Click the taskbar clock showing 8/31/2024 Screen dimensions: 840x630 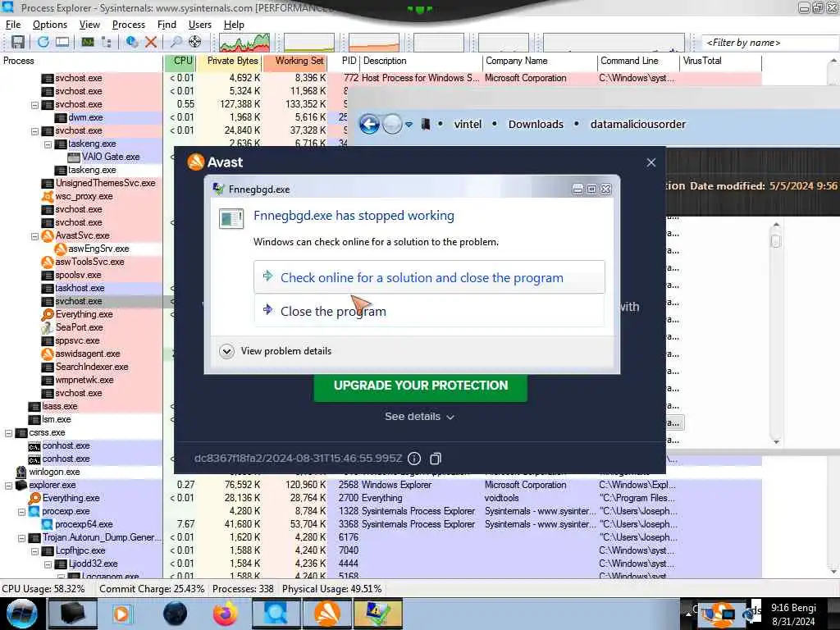coord(793,614)
